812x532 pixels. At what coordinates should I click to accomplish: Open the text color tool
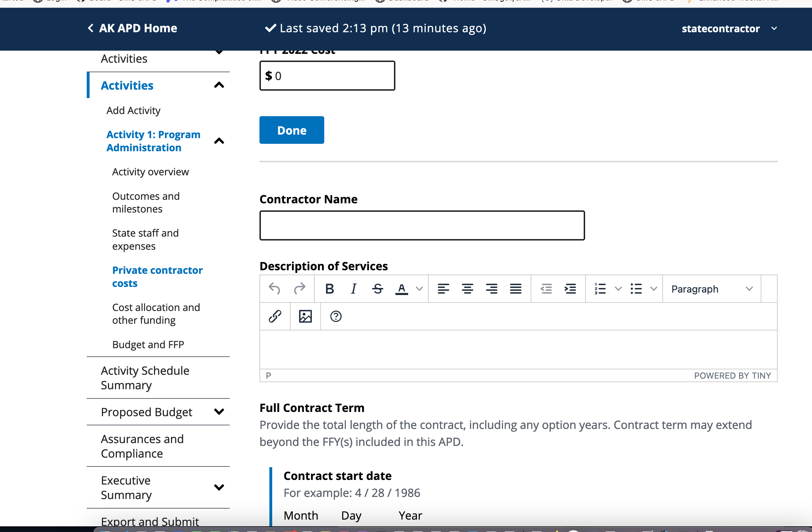coord(402,289)
